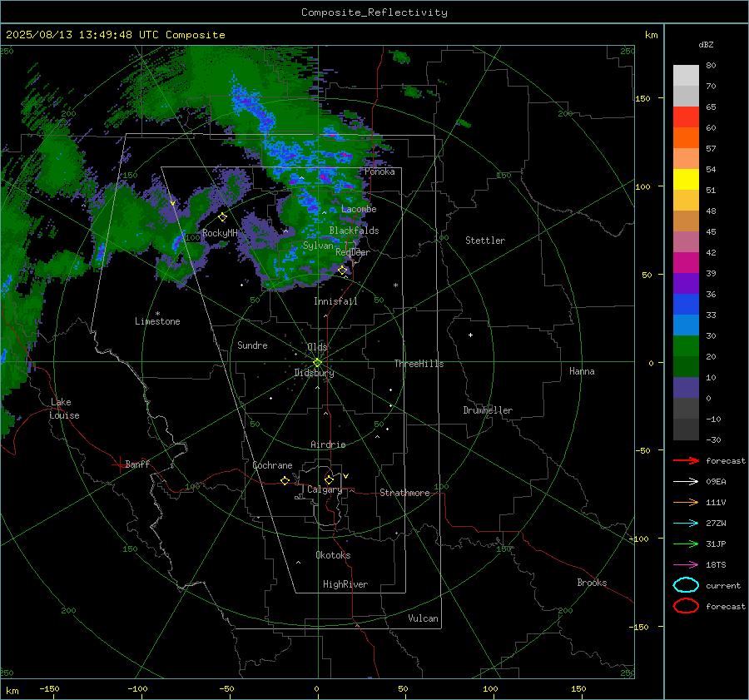Click the Ponoka label

point(379,171)
